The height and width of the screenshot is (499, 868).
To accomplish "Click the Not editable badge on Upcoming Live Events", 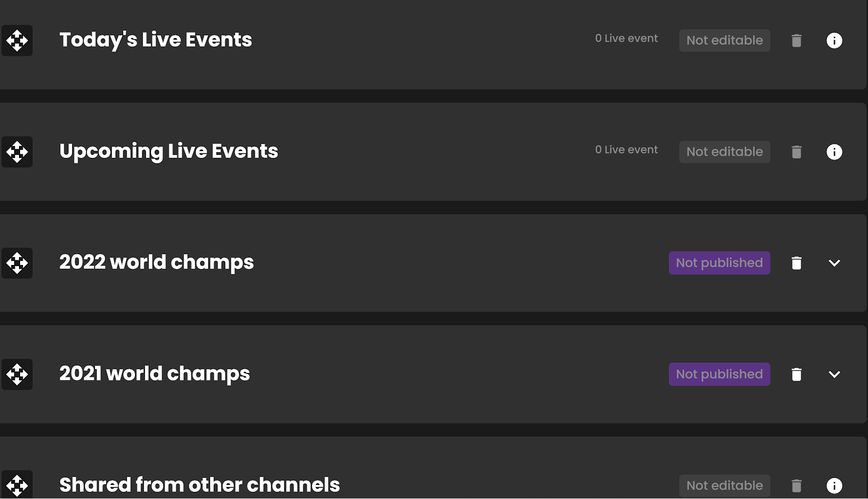I will pos(724,152).
